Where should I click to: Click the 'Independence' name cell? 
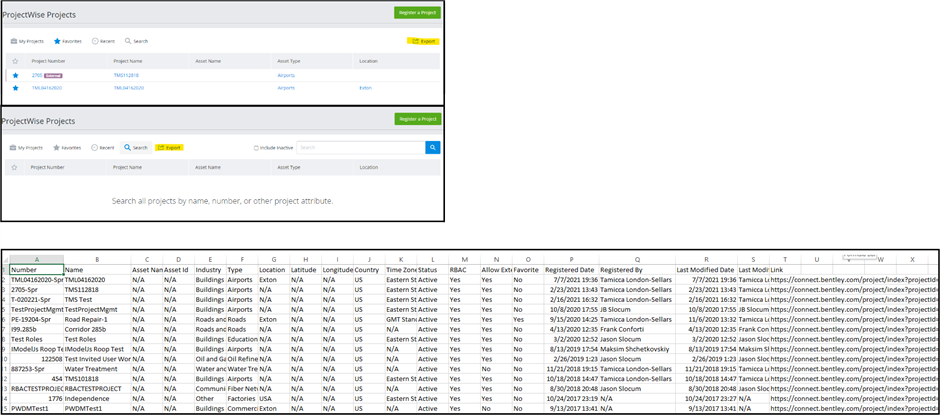97,398
